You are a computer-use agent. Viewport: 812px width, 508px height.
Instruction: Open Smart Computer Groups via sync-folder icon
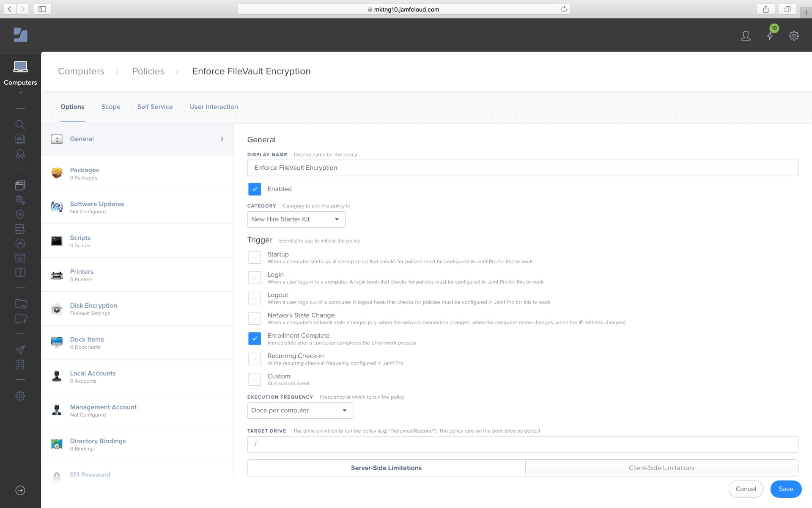point(20,304)
